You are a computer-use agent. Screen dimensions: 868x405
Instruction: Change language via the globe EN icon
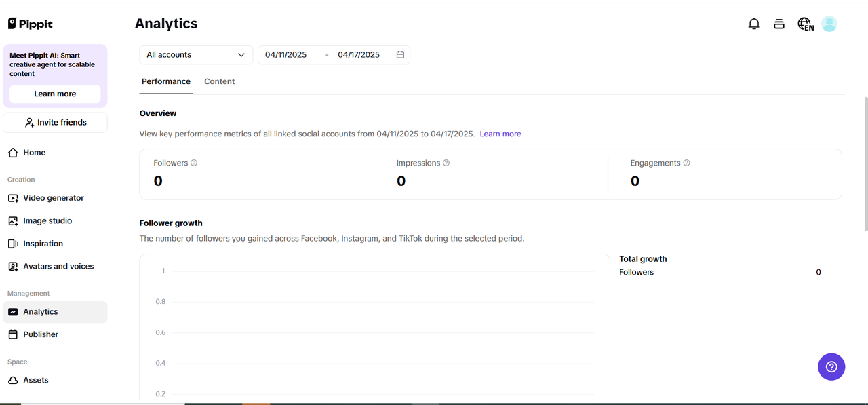[x=806, y=24]
